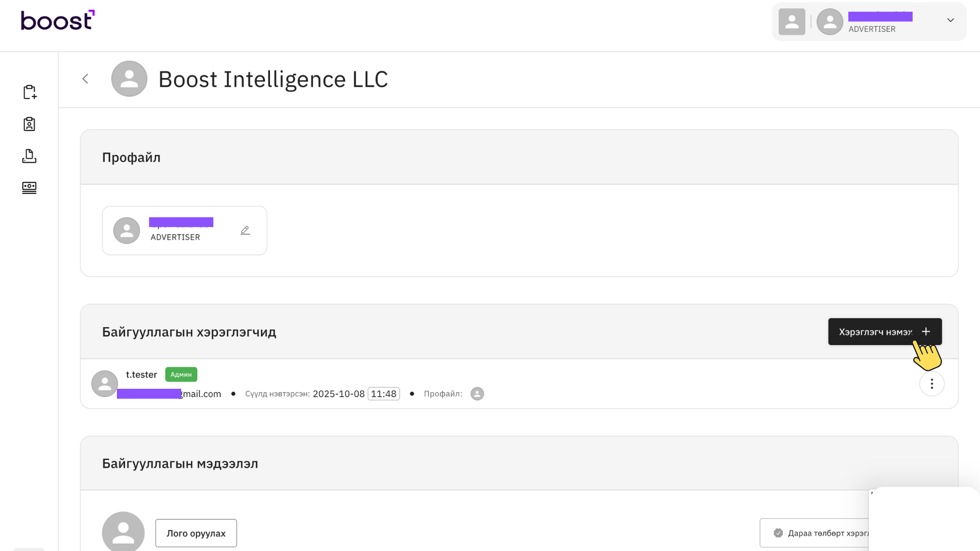The height and width of the screenshot is (551, 980).
Task: Click the Хэрэглэгч нэмэх button
Action: pos(885,332)
